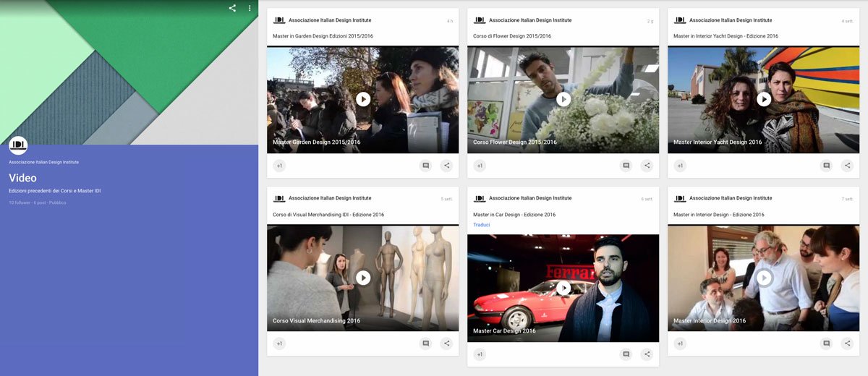
Task: Share the Master in Interior Design post
Action: (847, 343)
